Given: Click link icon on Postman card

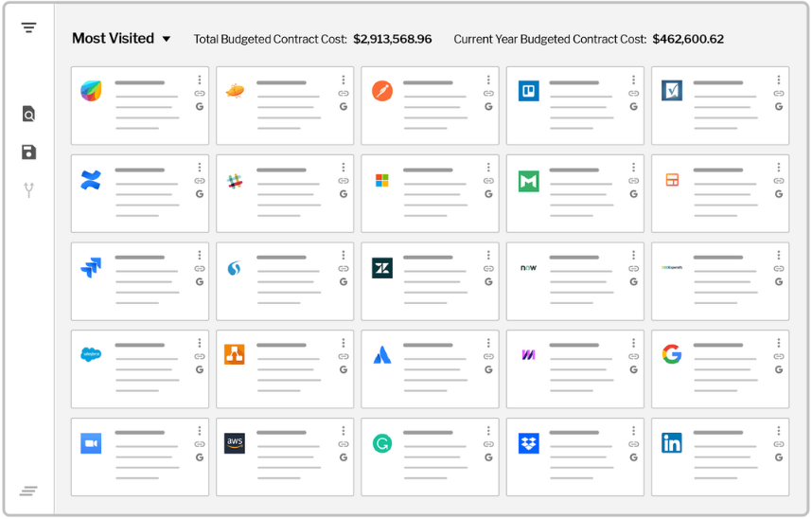Looking at the screenshot, I should pos(488,94).
